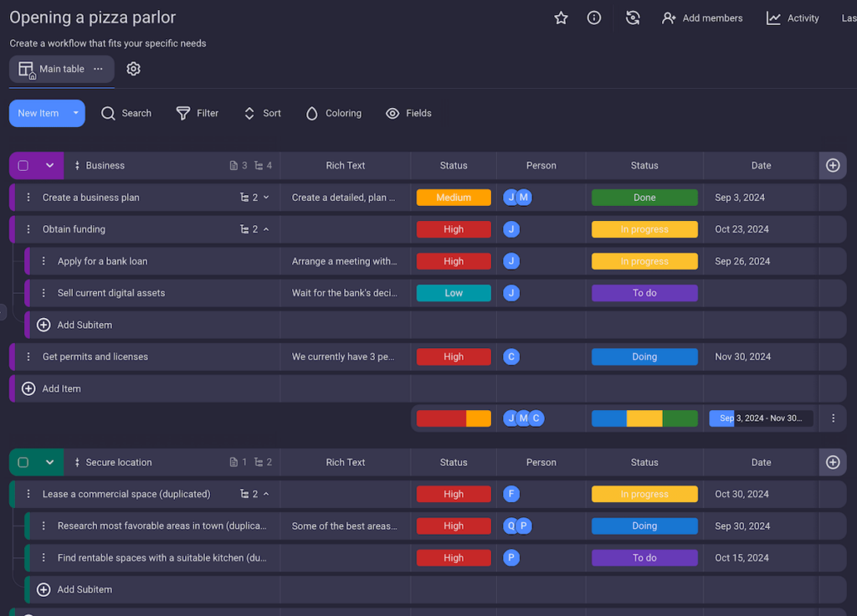Add Subitem under Sell current digital assets
Image resolution: width=857 pixels, height=616 pixels.
click(x=84, y=325)
